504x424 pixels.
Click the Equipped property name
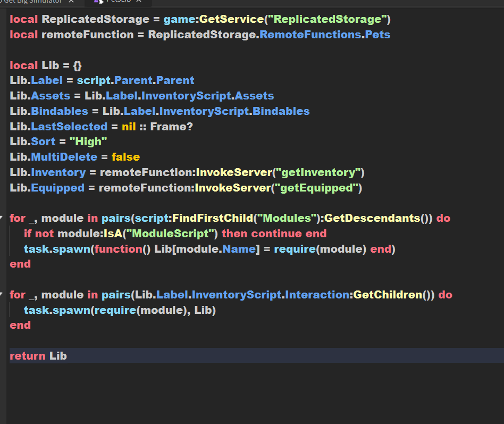(57, 188)
